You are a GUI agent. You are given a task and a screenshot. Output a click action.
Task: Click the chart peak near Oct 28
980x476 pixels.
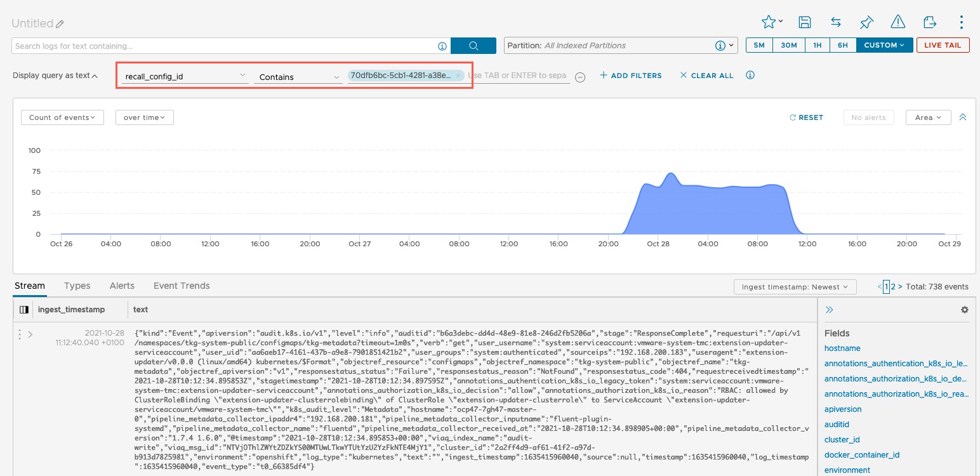(x=670, y=175)
